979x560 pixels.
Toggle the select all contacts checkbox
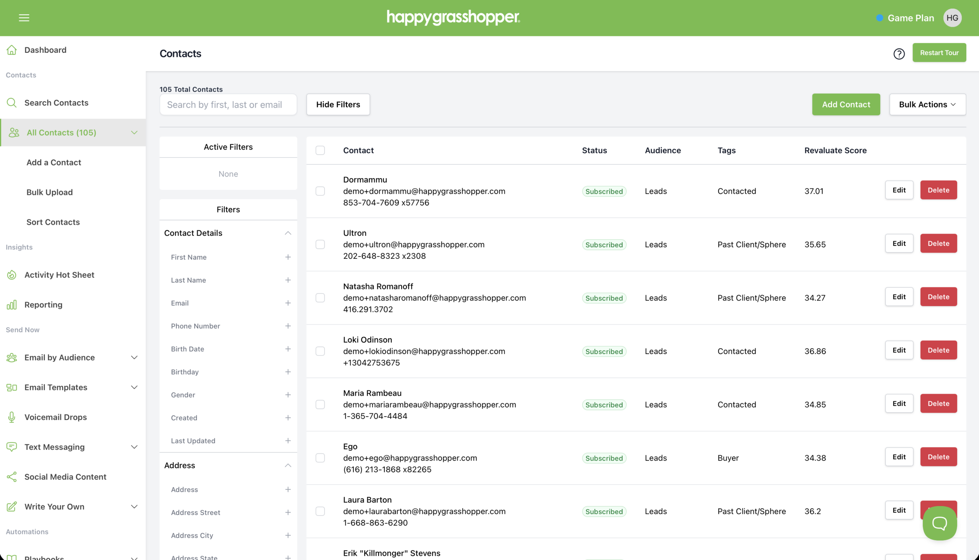point(320,150)
